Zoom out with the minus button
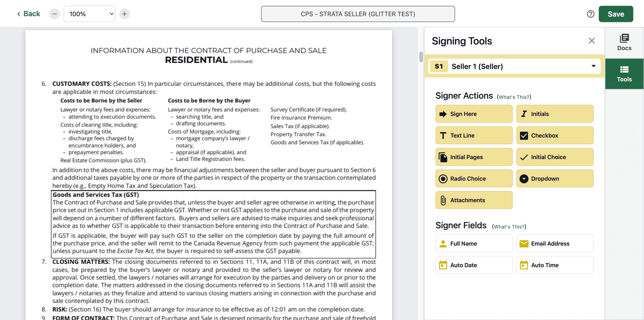Viewport: 644px width, 320px height. [x=55, y=14]
